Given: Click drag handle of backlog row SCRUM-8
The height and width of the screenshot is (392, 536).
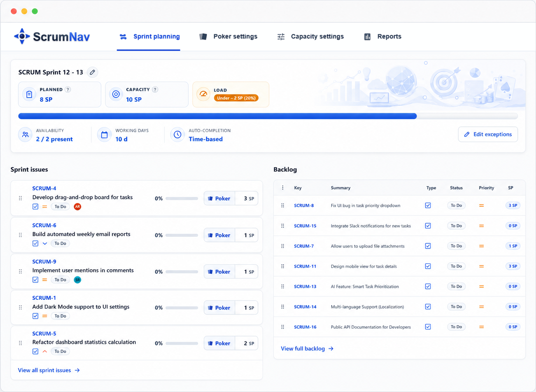Looking at the screenshot, I should [x=282, y=205].
